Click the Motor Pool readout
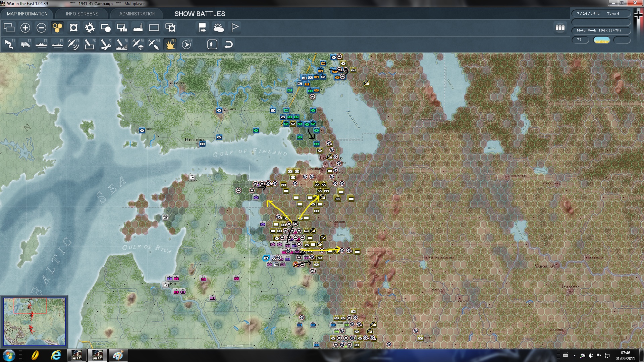Screen dimensions: 644x362 pos(601,31)
